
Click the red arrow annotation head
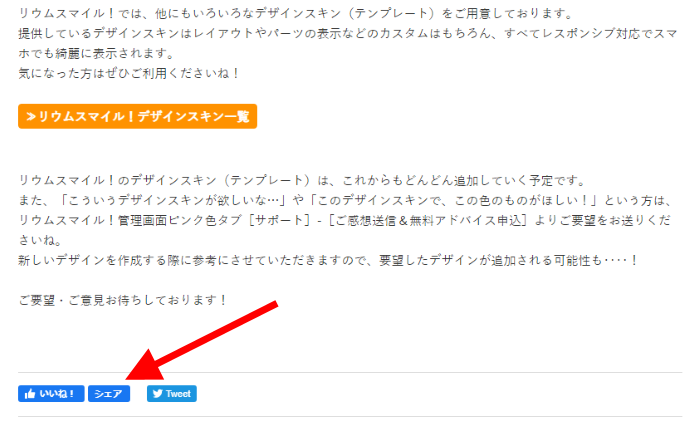click(x=146, y=365)
